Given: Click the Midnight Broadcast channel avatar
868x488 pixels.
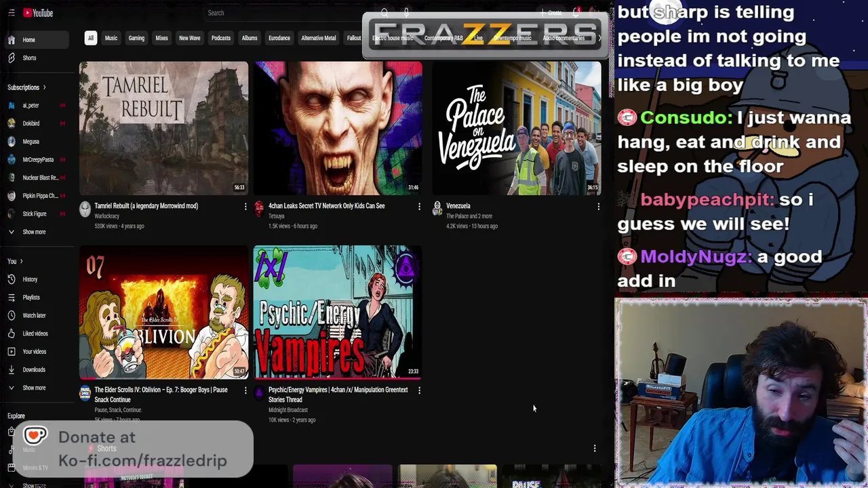Looking at the screenshot, I should [x=259, y=392].
